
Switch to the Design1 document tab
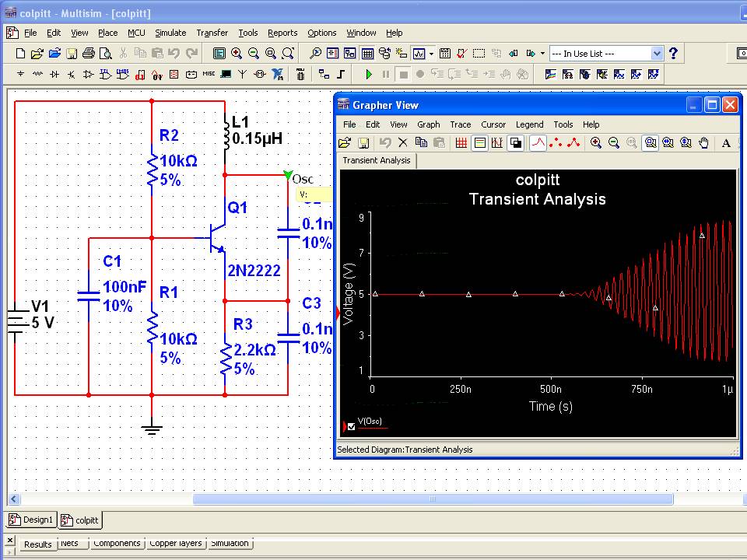tap(31, 520)
